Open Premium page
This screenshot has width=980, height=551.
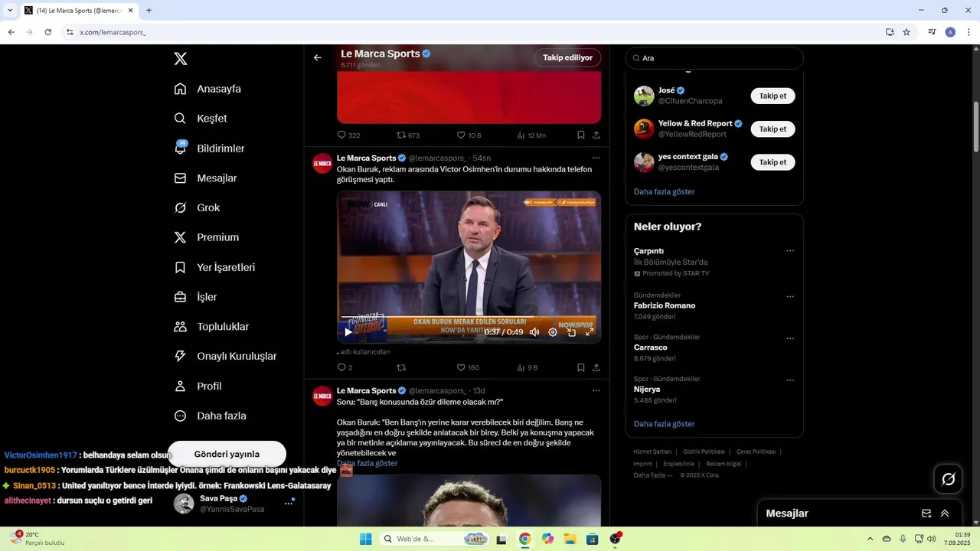[x=206, y=237]
